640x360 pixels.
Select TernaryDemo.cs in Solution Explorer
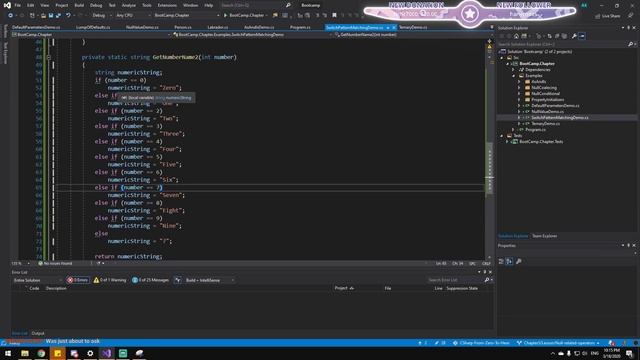545,124
